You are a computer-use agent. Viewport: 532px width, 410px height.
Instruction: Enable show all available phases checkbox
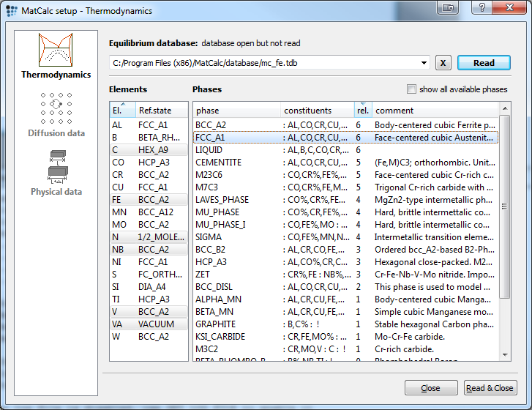[412, 89]
